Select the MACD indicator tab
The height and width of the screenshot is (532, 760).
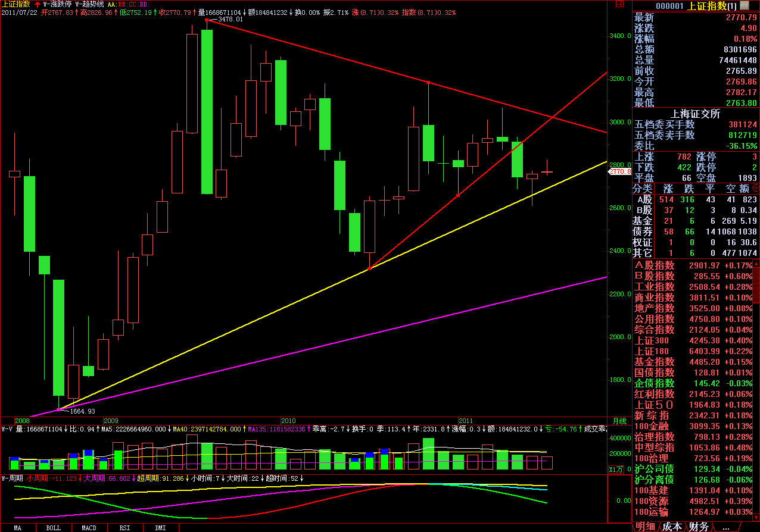tap(89, 528)
